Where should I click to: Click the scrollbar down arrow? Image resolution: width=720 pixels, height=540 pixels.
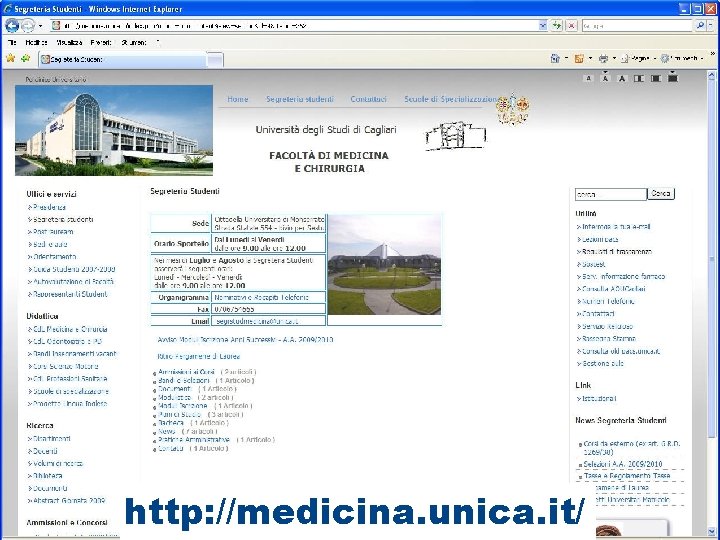tap(711, 531)
